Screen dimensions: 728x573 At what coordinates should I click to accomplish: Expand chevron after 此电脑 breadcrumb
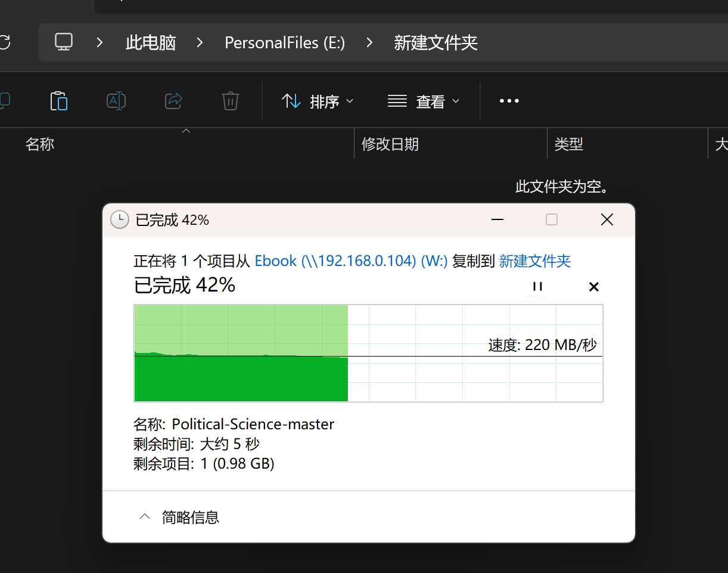click(200, 42)
